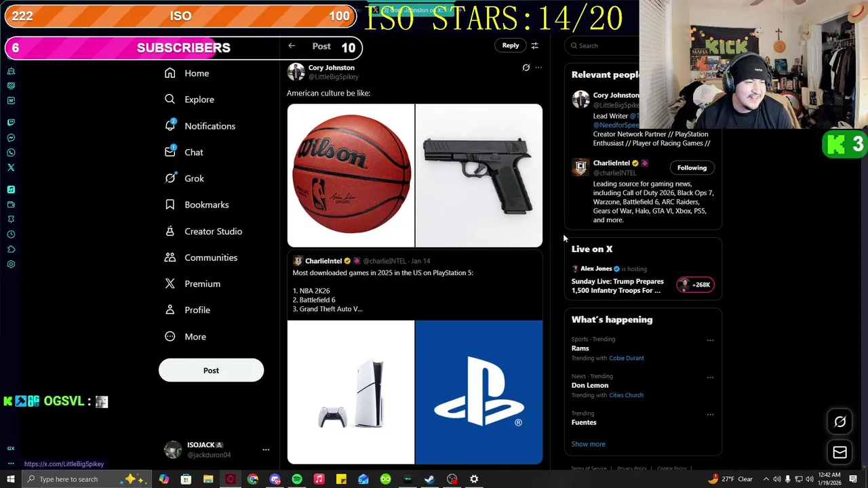Open Messenger in the browser sidebar
This screenshot has width=868, height=488.
(x=11, y=138)
